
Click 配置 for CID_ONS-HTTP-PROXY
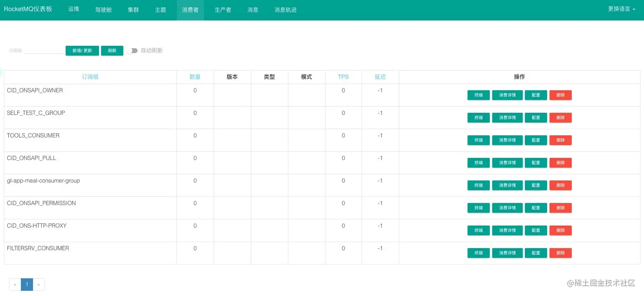pyautogui.click(x=536, y=231)
